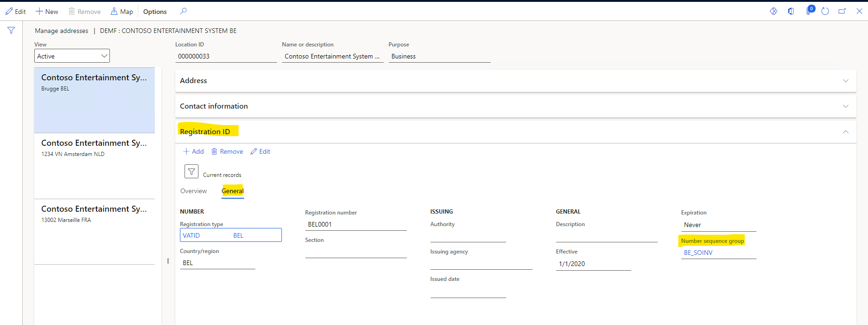The image size is (868, 325).
Task: Click the notifications icon with badge
Action: (x=810, y=10)
